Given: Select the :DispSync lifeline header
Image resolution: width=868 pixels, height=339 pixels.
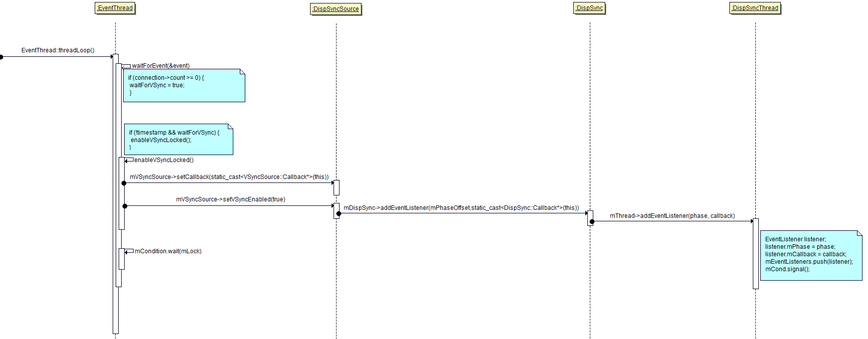Looking at the screenshot, I should 589,8.
